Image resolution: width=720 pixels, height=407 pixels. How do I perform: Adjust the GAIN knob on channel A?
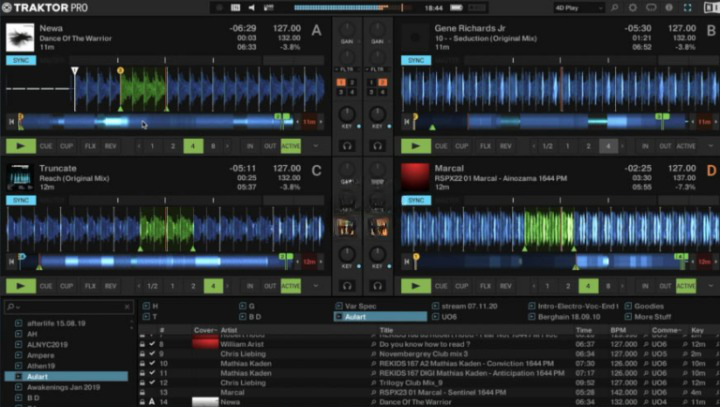(x=347, y=30)
